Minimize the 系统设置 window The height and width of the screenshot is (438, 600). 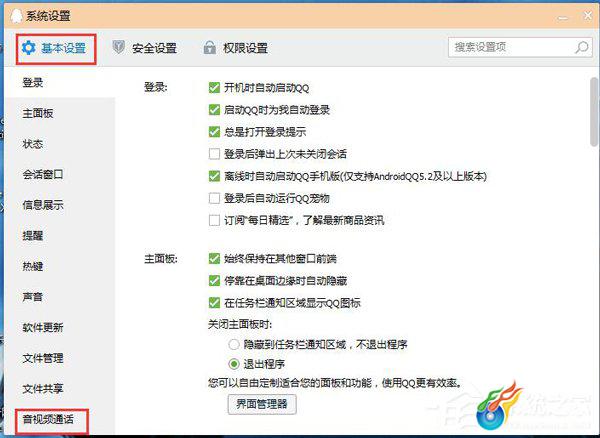pyautogui.click(x=563, y=17)
